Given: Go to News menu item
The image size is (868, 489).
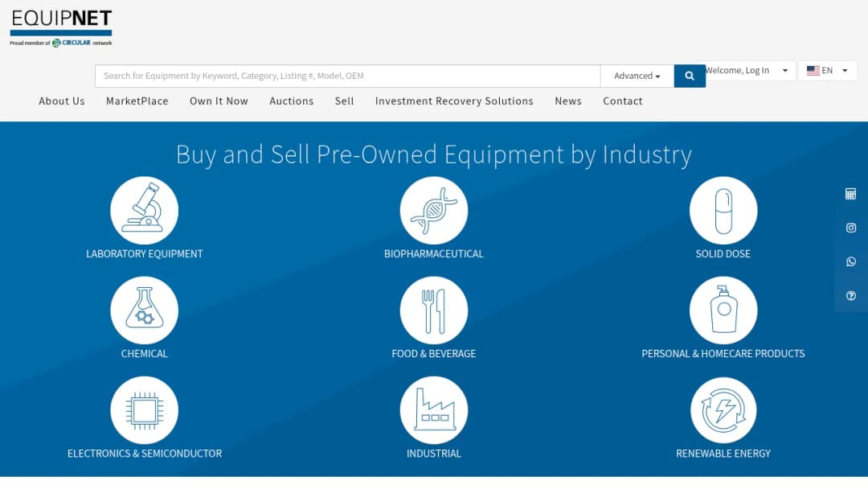Looking at the screenshot, I should pos(568,101).
